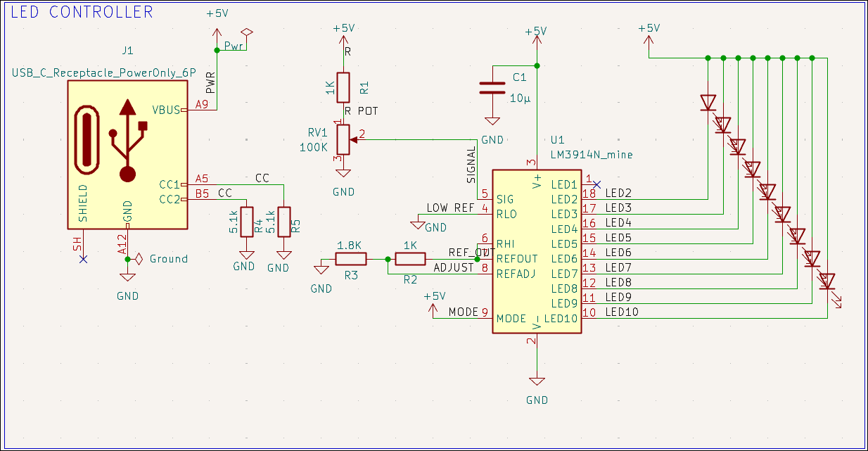The height and width of the screenshot is (451, 868).
Task: Click the VBUS pin name
Action: pyautogui.click(x=166, y=110)
